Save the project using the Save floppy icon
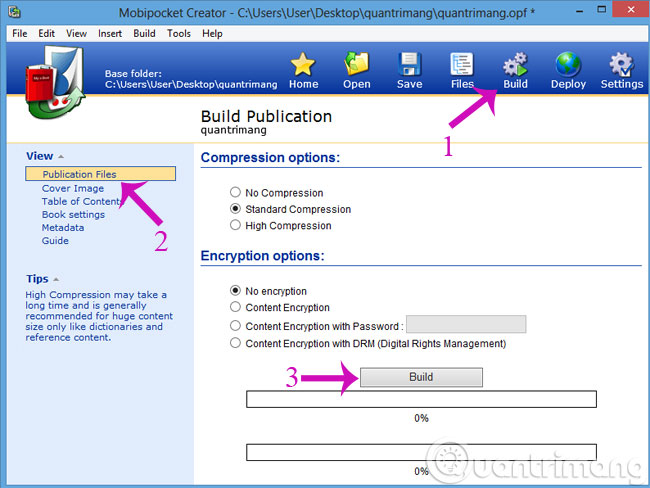This screenshot has height=488, width=650. click(410, 64)
